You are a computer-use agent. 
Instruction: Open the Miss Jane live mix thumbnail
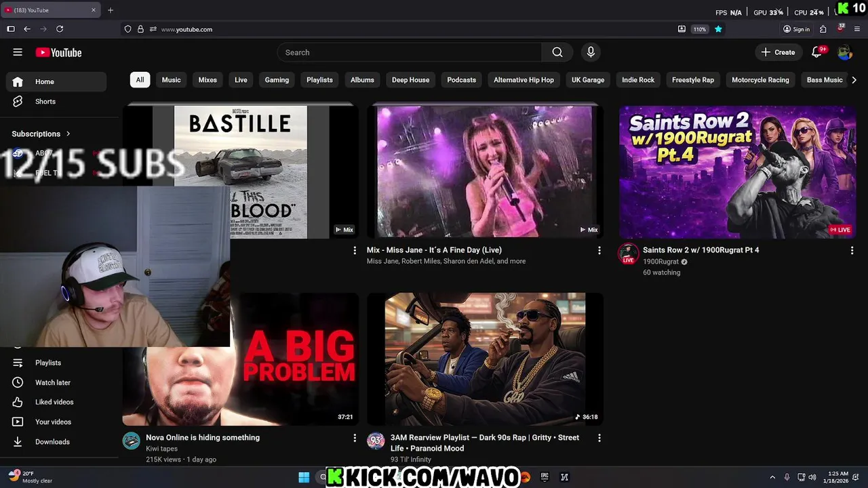click(485, 171)
